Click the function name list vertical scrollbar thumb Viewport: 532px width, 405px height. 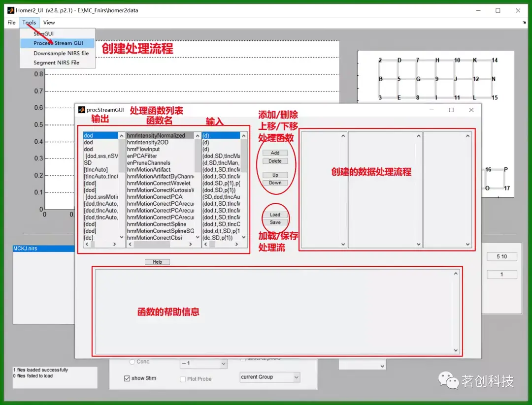(x=198, y=155)
